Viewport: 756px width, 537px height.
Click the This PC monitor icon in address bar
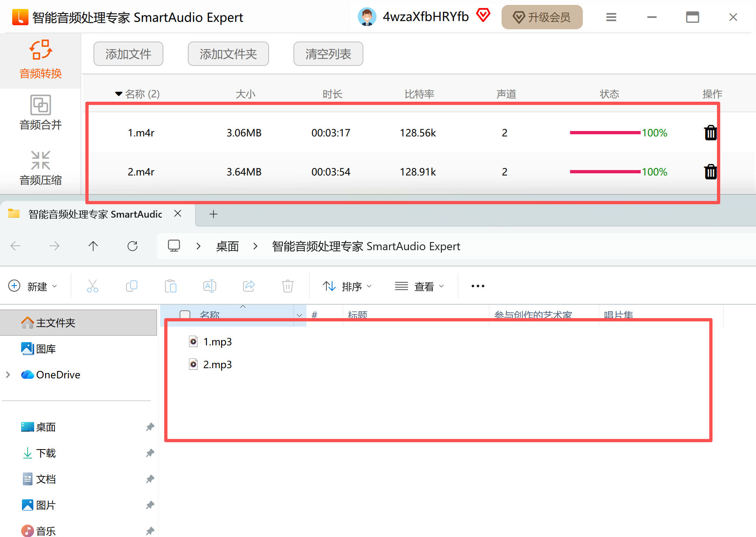[x=174, y=246]
